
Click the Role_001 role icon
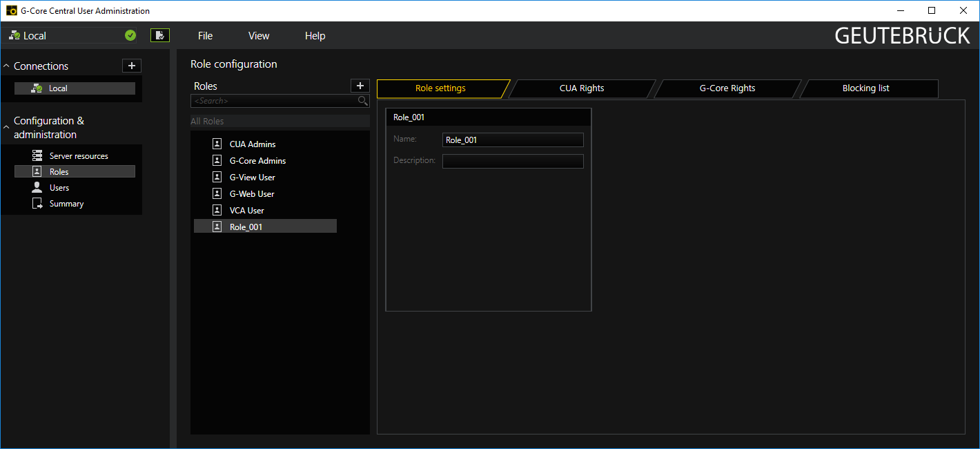(x=217, y=227)
